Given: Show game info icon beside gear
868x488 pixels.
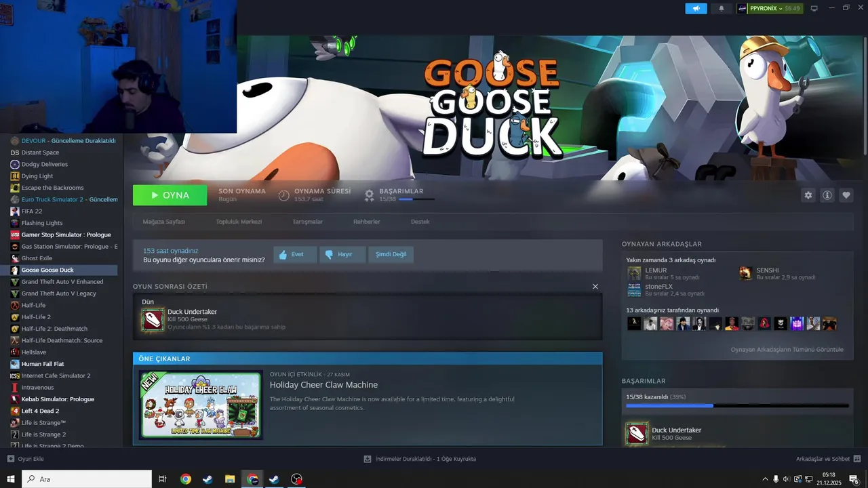Looking at the screenshot, I should point(827,195).
